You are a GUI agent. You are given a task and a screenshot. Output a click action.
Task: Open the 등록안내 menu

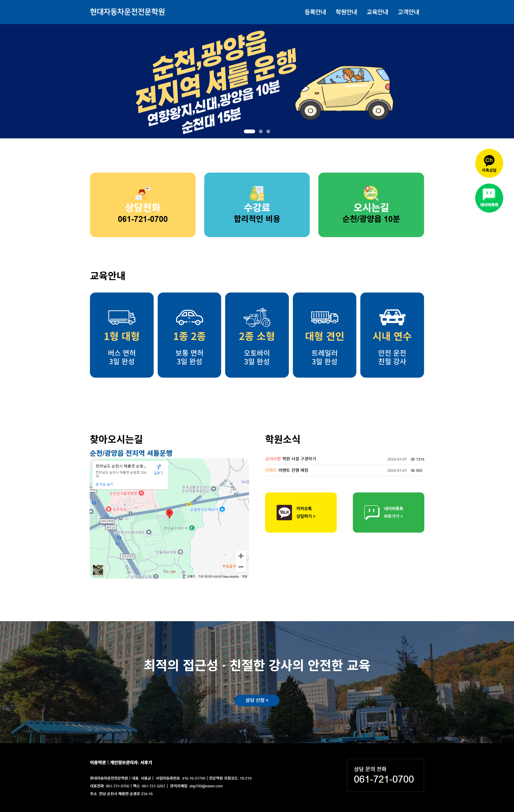pos(315,12)
